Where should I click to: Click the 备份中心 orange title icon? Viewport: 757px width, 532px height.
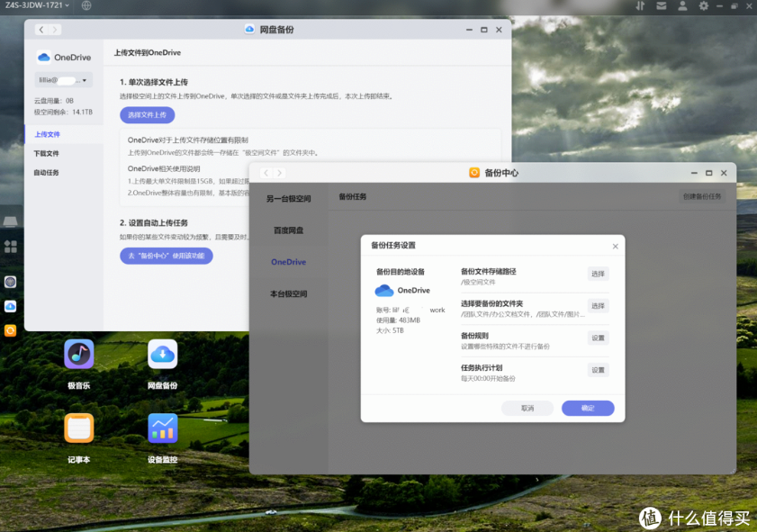[x=474, y=173]
